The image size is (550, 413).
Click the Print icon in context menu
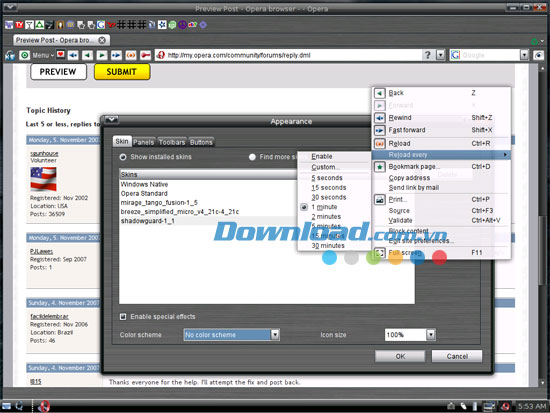click(380, 200)
